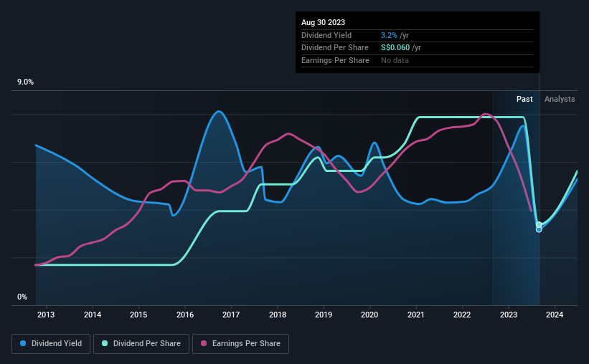This screenshot has width=589, height=364.
Task: Click the tooltip Dividend Yield row label
Action: click(326, 35)
